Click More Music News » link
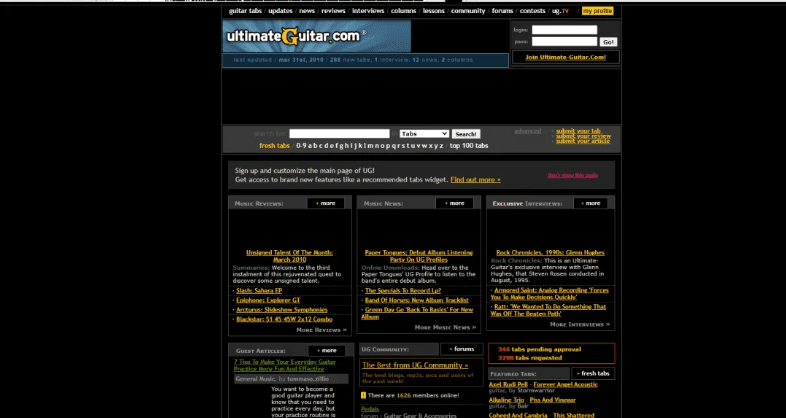Viewport: 786px width, 418px height. 445,327
